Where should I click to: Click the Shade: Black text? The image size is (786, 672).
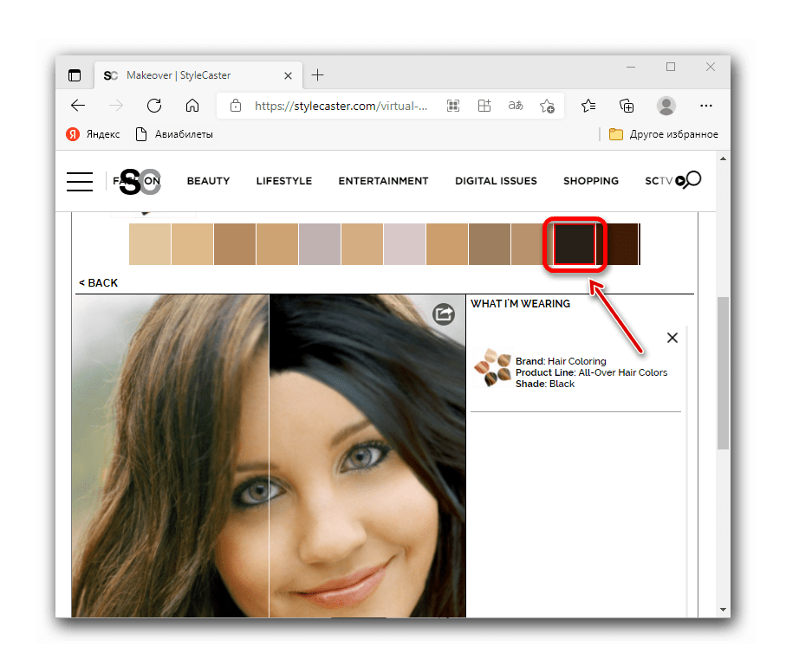click(x=545, y=384)
